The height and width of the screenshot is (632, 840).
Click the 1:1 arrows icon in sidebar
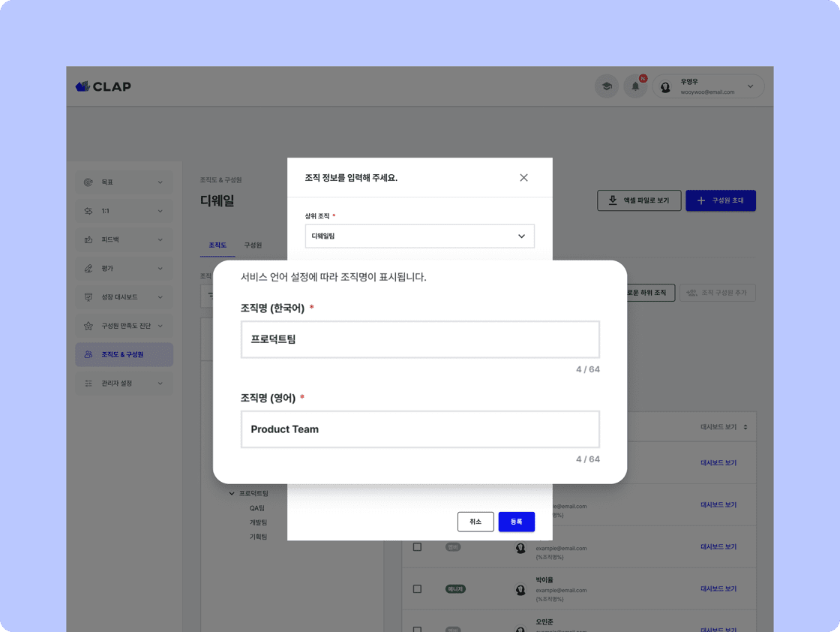tap(88, 211)
